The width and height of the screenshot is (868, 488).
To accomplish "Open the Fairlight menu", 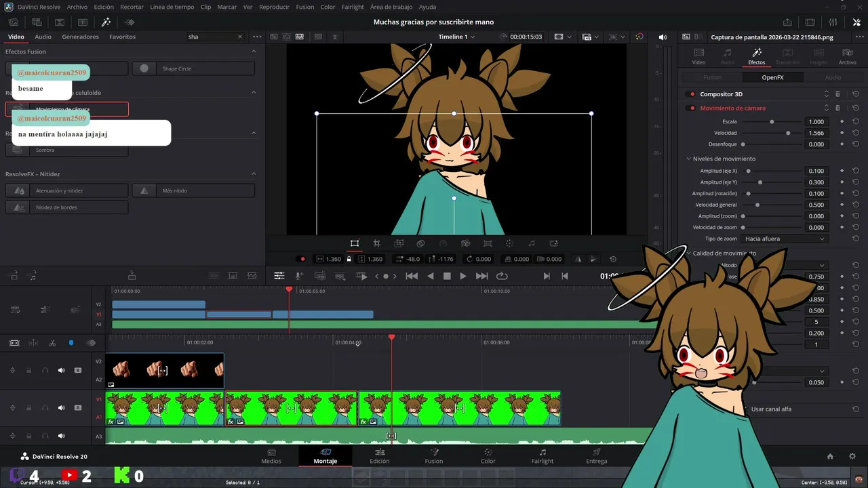I will coord(353,7).
